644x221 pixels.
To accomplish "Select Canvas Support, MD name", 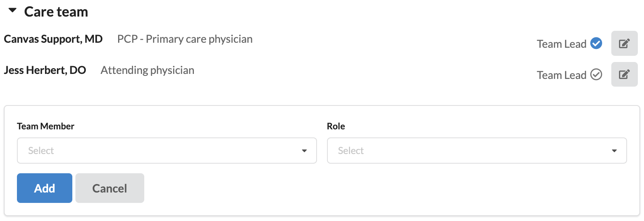I will [x=53, y=39].
